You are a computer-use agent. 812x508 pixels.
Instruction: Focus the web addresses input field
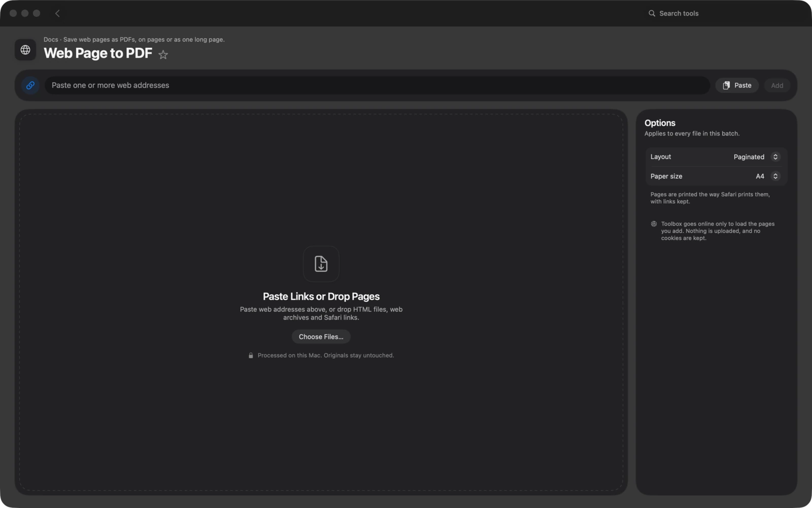(x=377, y=85)
